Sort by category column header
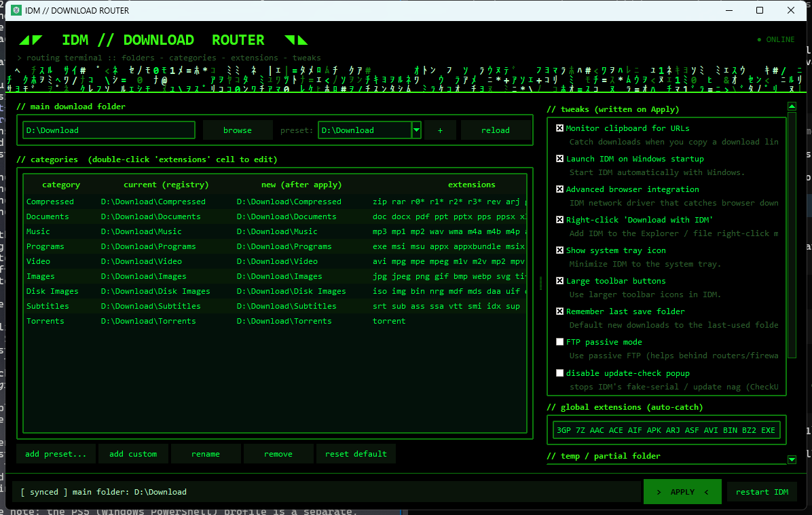This screenshot has width=812, height=515. [x=61, y=185]
